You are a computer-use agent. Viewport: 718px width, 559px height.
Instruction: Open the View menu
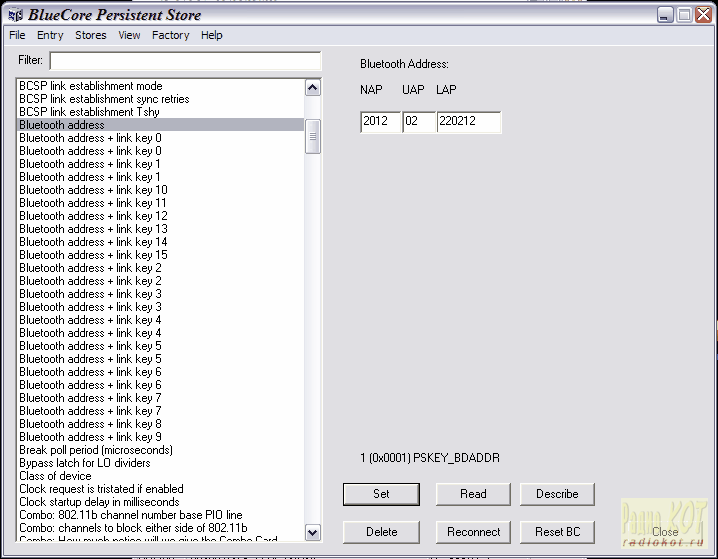pos(129,35)
